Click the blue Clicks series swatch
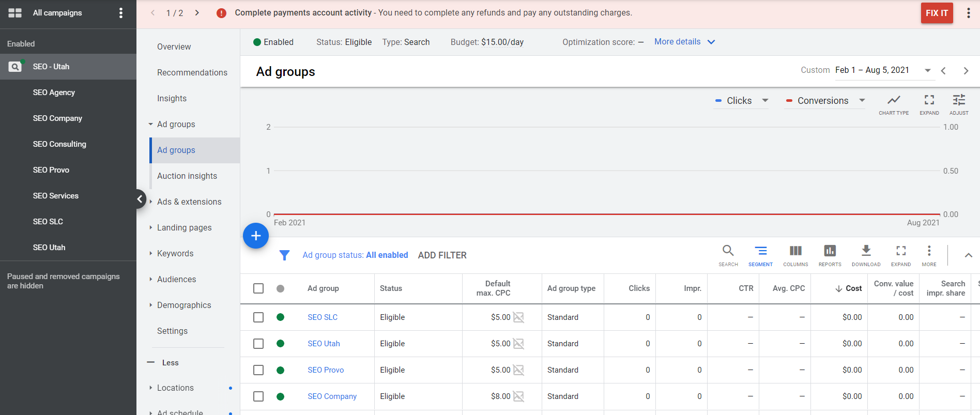The image size is (980, 415). [x=718, y=101]
